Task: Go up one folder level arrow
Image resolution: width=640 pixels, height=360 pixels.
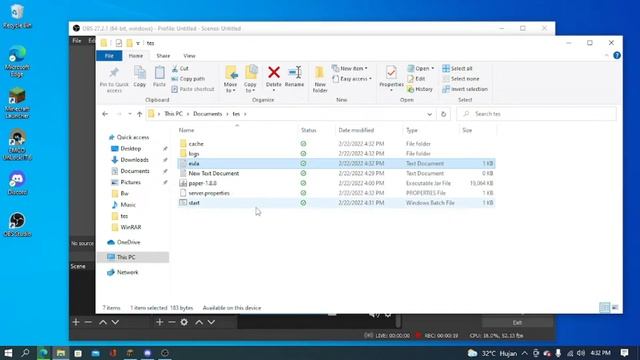Action: click(140, 114)
